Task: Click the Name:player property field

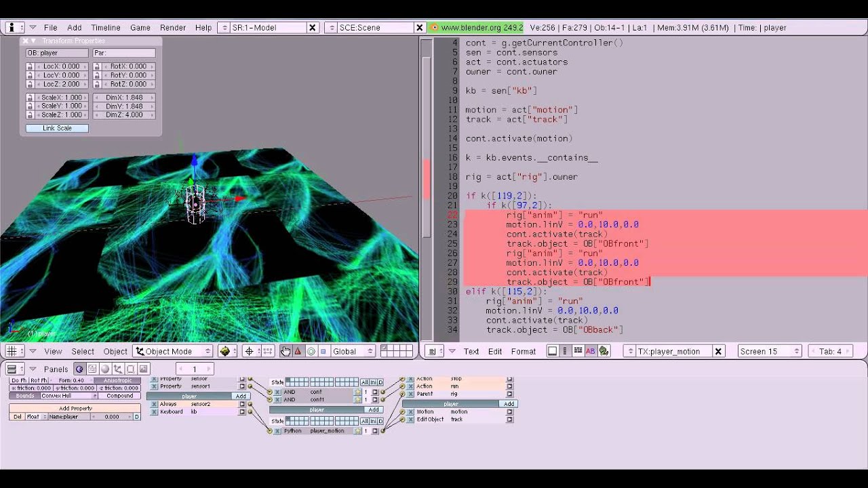Action: [69, 417]
